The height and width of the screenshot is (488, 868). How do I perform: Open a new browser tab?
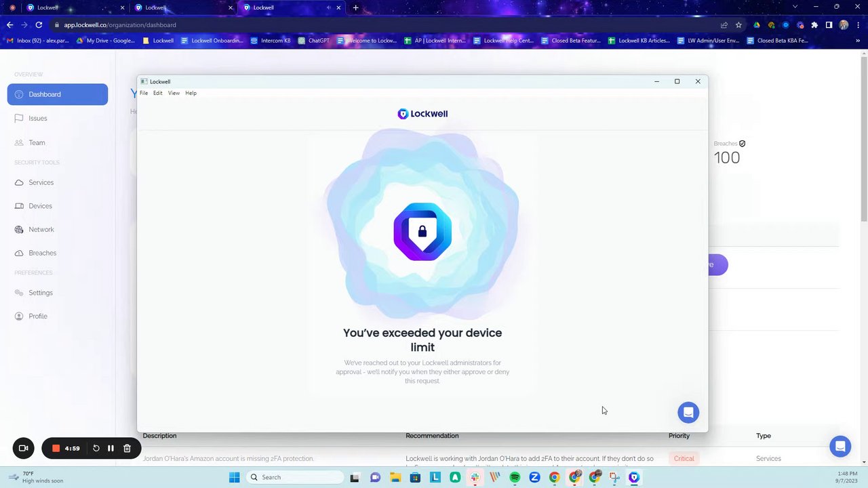pos(355,7)
